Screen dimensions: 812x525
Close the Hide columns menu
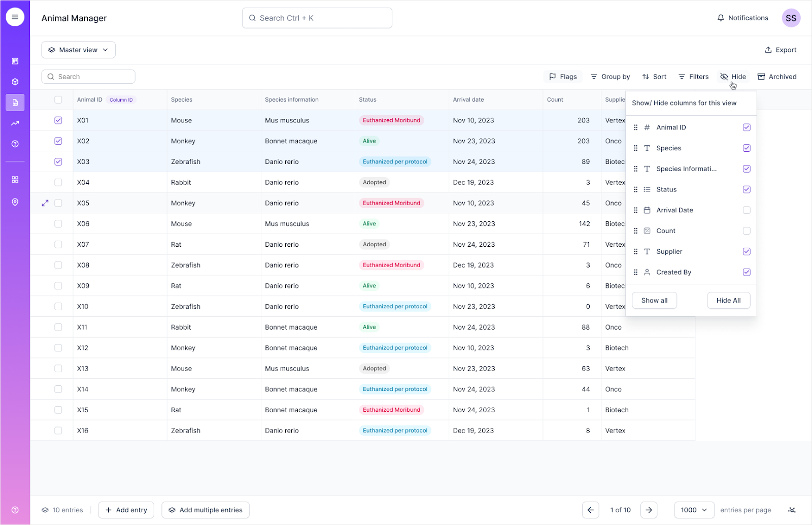[x=733, y=77]
